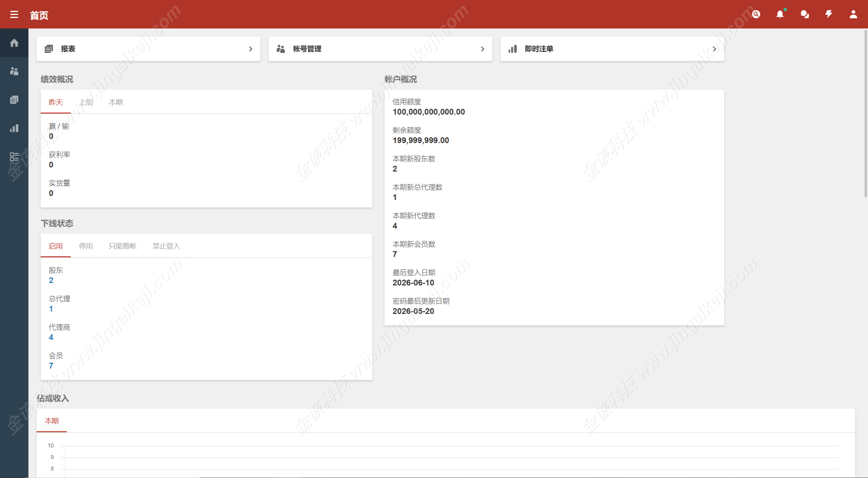868x478 pixels.
Task: Open 报表 quick link card
Action: click(149, 49)
